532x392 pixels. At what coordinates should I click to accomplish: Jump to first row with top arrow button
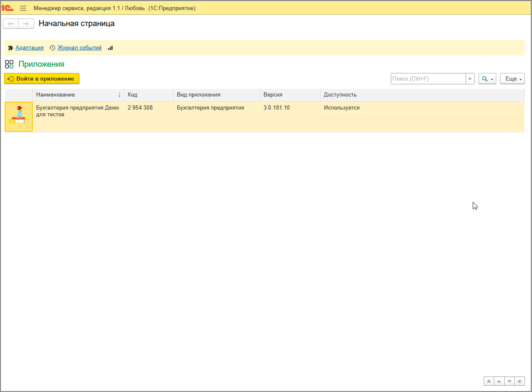click(x=489, y=381)
